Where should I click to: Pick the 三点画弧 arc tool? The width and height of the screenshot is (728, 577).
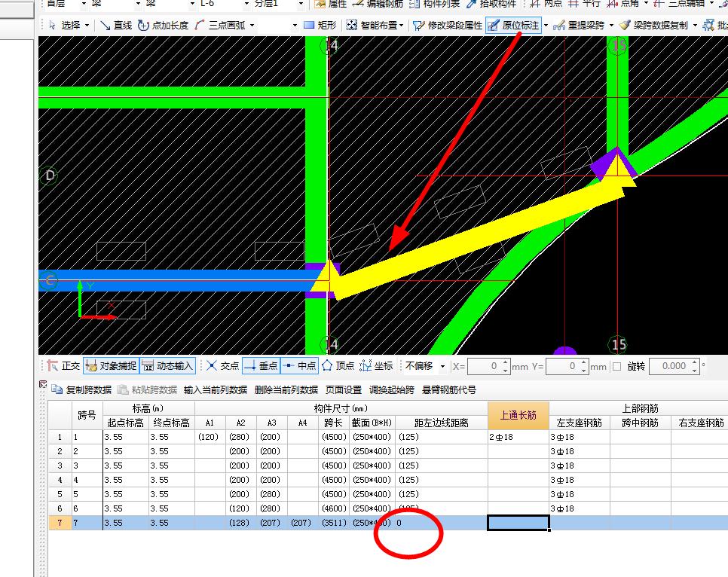[x=221, y=25]
